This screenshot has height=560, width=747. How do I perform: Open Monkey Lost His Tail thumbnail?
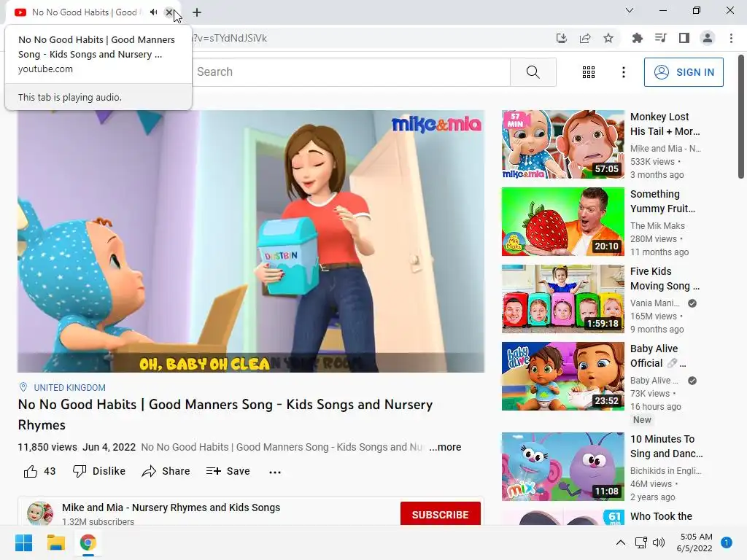[562, 144]
